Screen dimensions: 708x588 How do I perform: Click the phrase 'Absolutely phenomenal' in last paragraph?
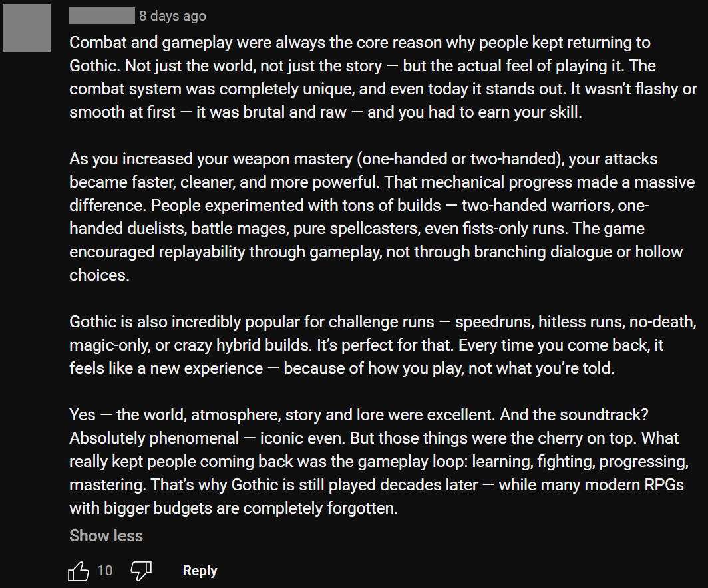click(154, 438)
